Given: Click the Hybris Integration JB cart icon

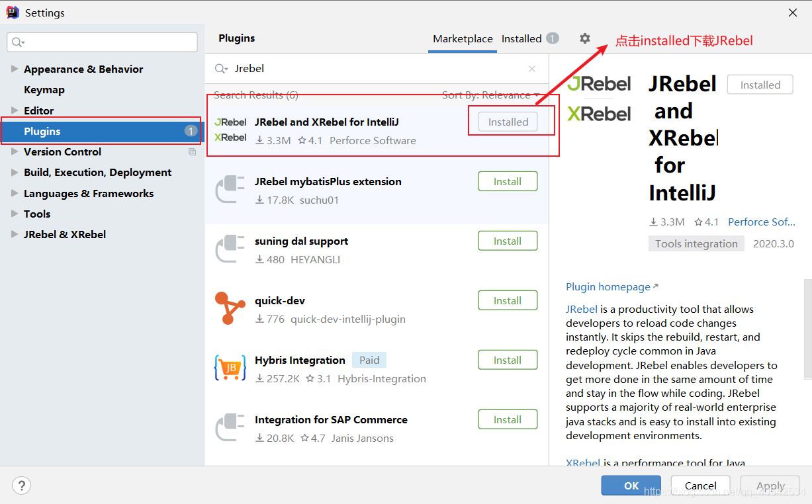Looking at the screenshot, I should (x=230, y=368).
